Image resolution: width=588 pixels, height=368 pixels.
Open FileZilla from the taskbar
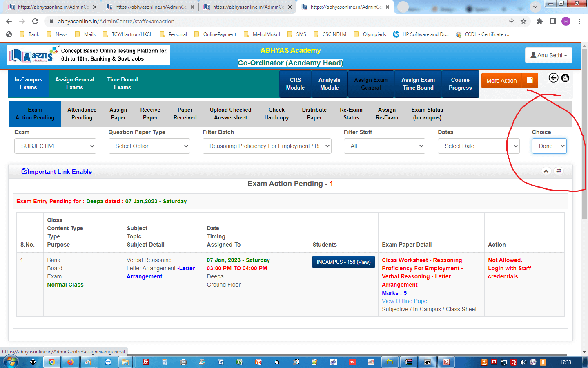click(146, 362)
